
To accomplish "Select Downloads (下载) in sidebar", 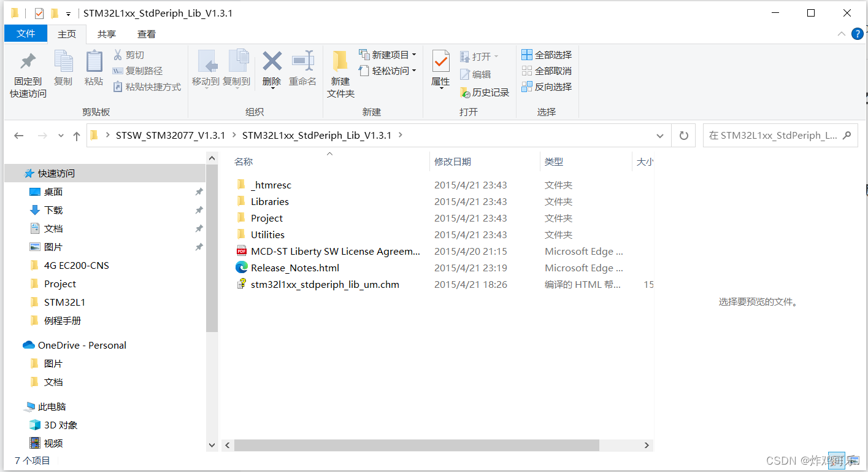I will 53,210.
